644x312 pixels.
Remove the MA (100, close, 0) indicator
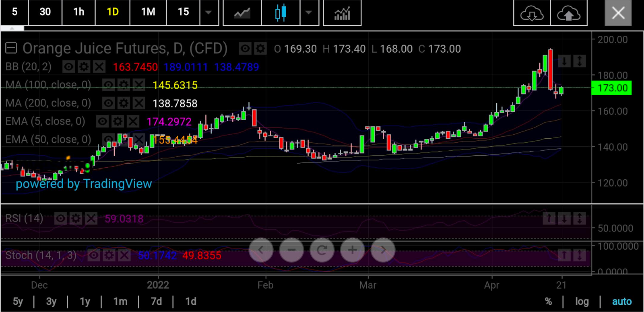(x=139, y=85)
